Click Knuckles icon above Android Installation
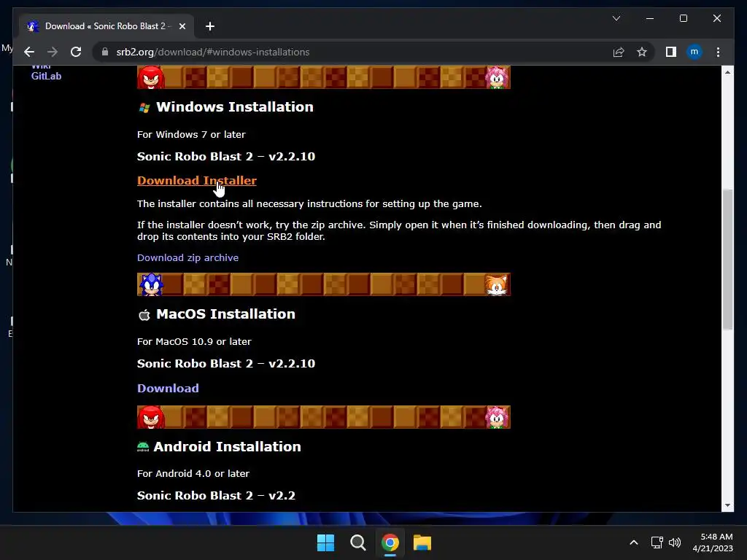Screen dimensions: 747x560 click(151, 417)
